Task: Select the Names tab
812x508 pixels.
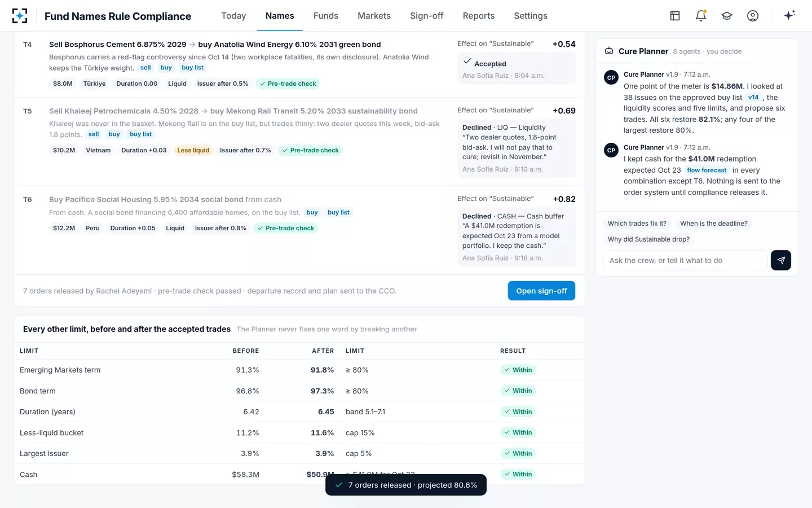Action: (280, 16)
